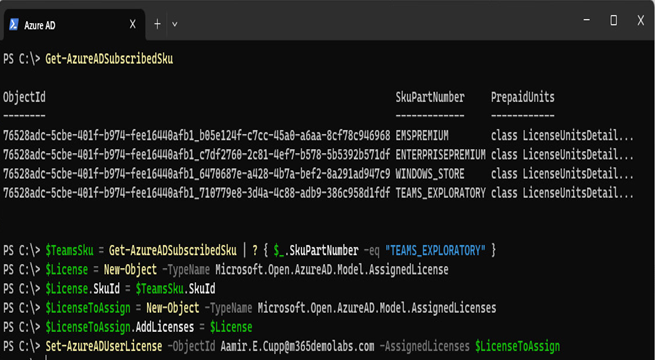Screen dimensions: 655x360
Task: Click the $TeamsSku variable assignment
Action: coord(69,251)
